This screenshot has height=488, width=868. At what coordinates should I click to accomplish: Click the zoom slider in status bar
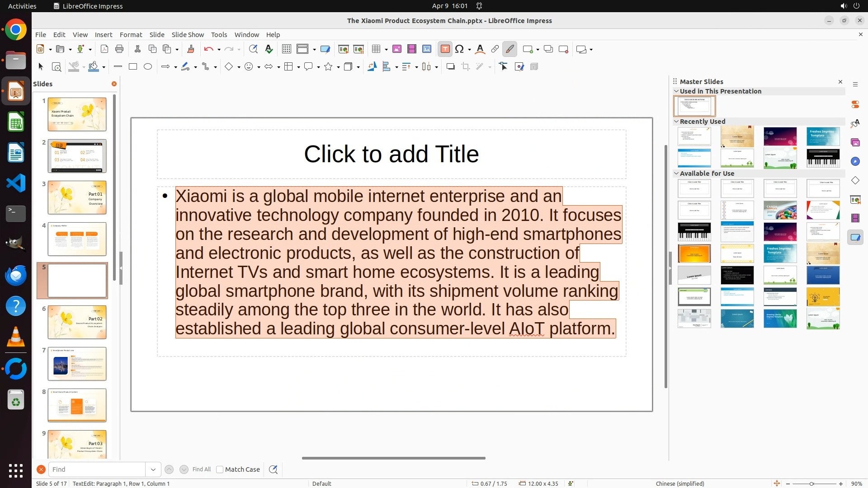click(x=812, y=483)
